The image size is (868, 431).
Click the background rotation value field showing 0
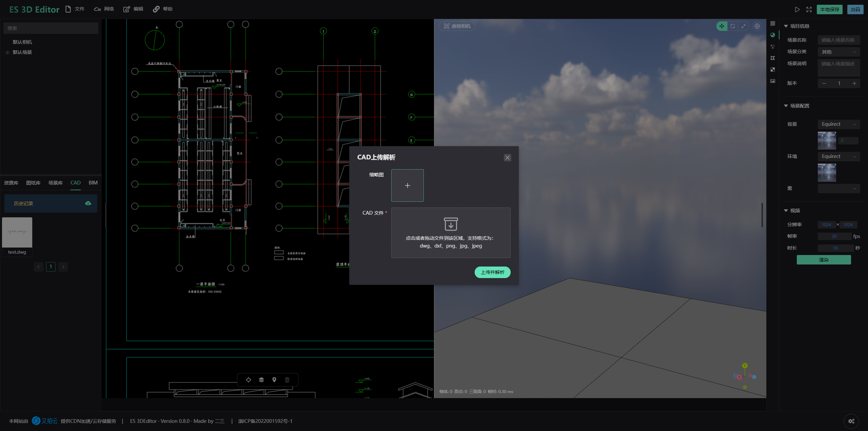coord(848,141)
